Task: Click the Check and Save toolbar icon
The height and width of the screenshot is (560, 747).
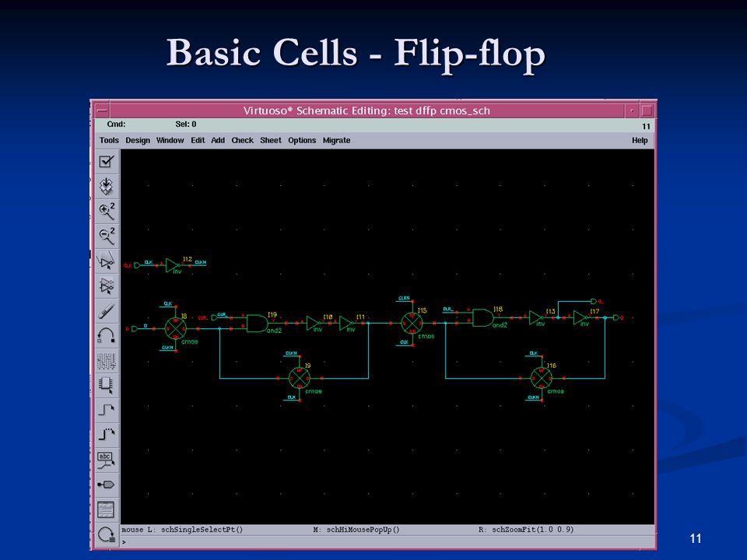Action: click(x=107, y=162)
